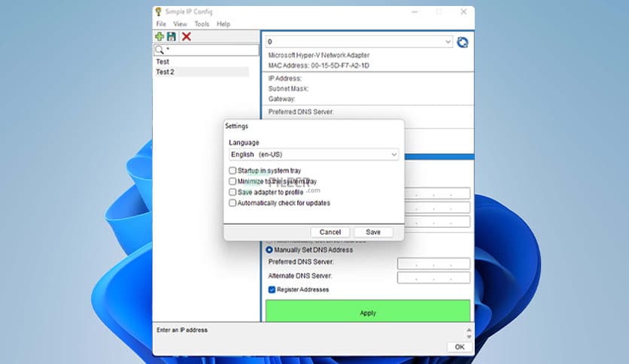Check Save adapter to profile option

(x=232, y=192)
